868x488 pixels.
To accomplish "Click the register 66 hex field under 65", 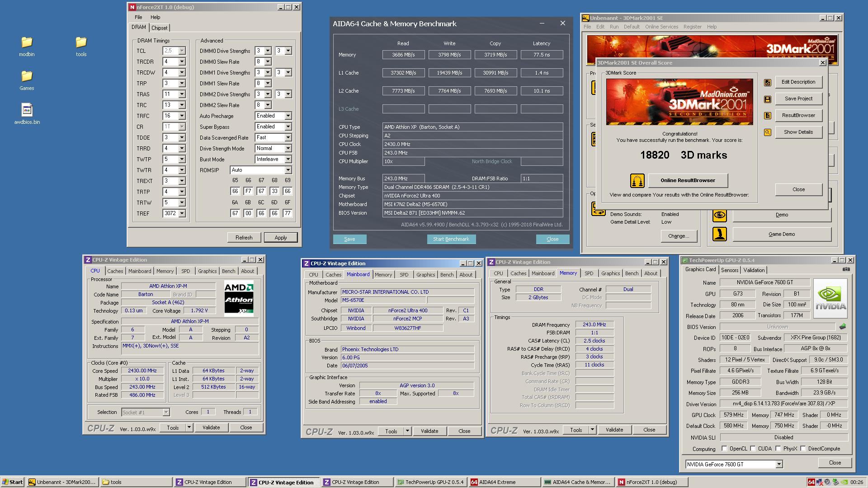I will point(235,191).
